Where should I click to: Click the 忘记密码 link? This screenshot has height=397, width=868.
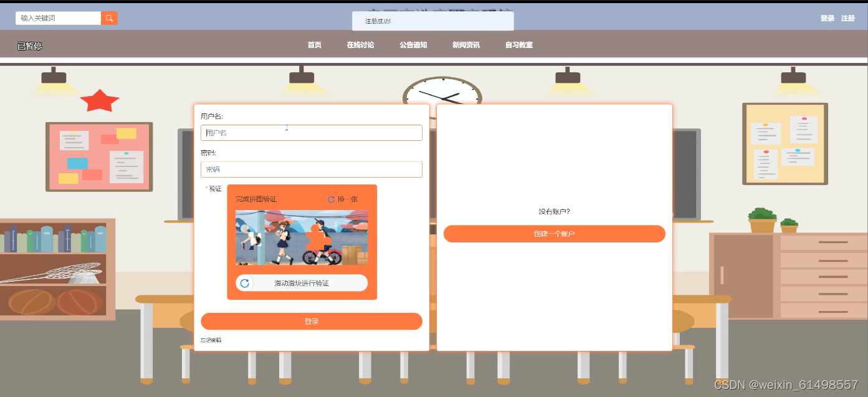(x=211, y=340)
